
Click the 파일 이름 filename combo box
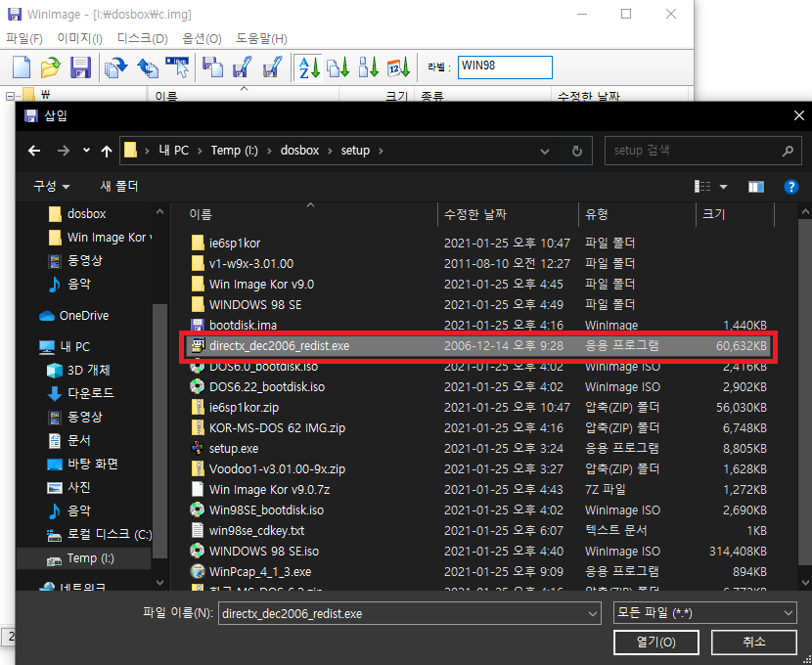tap(409, 614)
